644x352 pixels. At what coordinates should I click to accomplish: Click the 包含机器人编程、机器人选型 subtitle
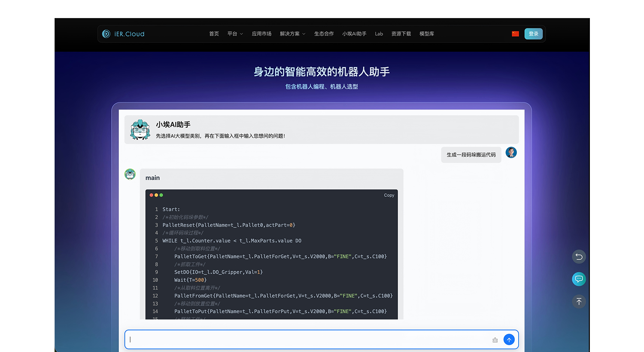point(322,87)
